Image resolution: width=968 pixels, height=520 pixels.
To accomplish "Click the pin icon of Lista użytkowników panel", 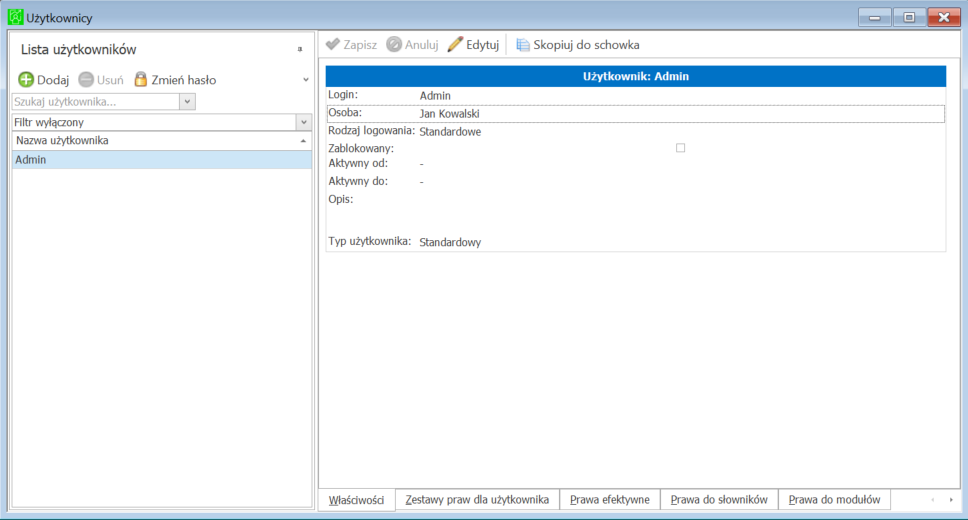I will tap(300, 49).
